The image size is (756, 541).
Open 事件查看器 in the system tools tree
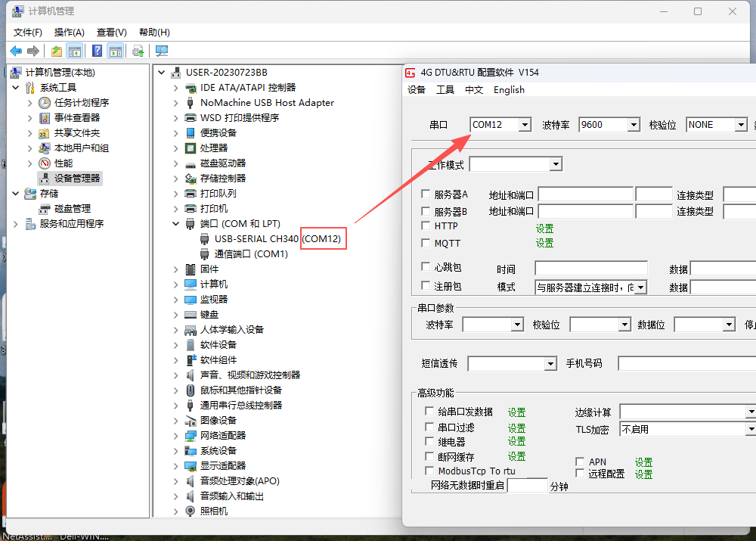point(76,117)
